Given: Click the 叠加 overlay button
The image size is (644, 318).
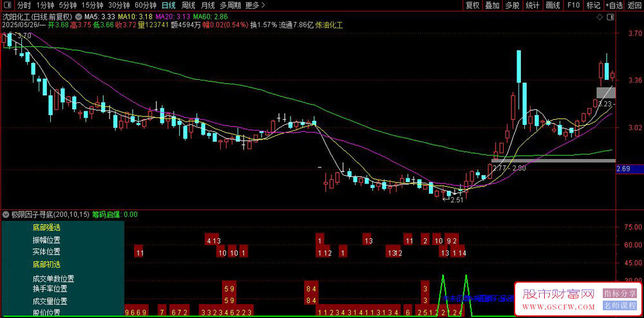Looking at the screenshot, I should tap(492, 5).
